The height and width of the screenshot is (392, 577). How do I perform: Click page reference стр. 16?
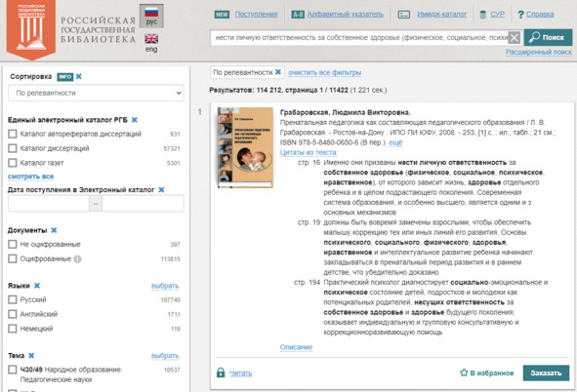point(309,163)
